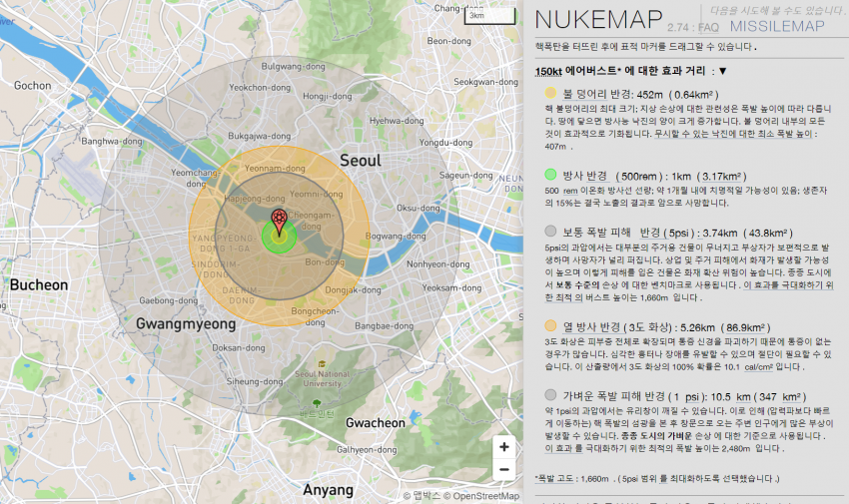Screen dimensions: 849x504
Task: Click the Hyehwa-dong map label
Action: [x=397, y=121]
